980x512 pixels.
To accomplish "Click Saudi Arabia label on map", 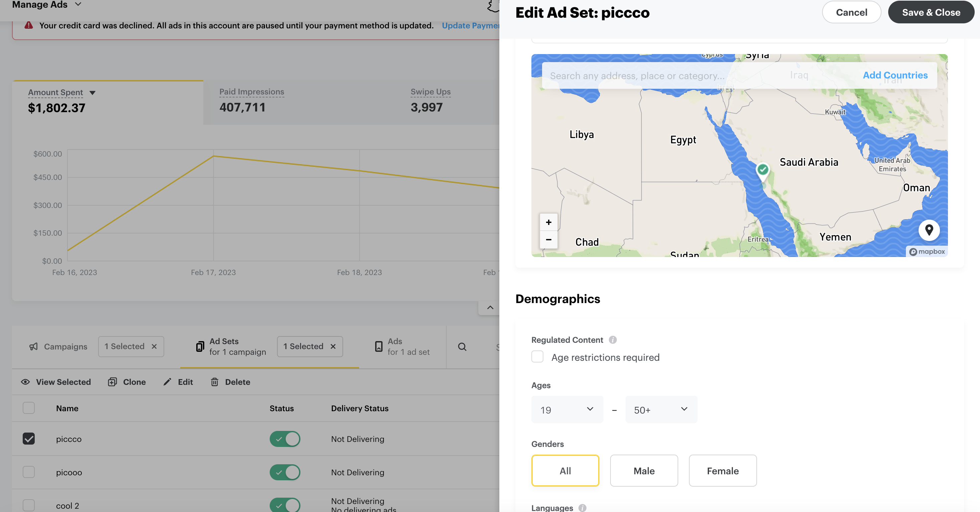I will (809, 163).
